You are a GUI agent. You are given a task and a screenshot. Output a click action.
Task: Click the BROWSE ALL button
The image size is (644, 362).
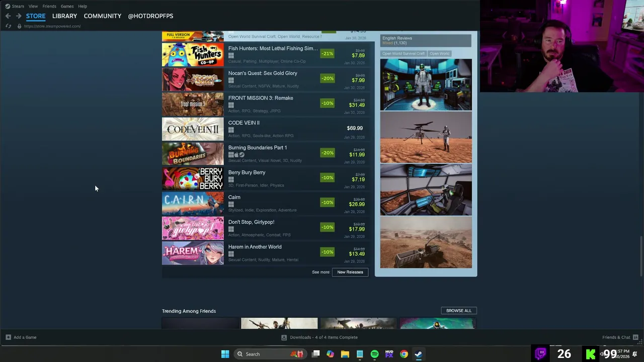459,311
